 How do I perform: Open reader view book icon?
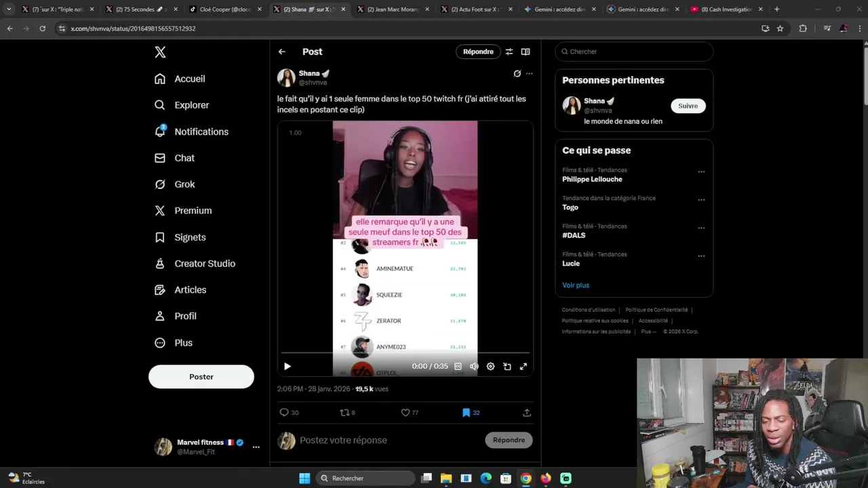click(x=526, y=52)
